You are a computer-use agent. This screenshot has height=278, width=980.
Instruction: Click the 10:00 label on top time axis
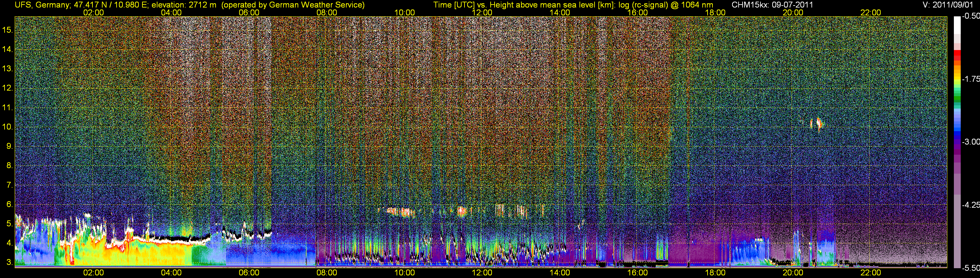click(404, 12)
